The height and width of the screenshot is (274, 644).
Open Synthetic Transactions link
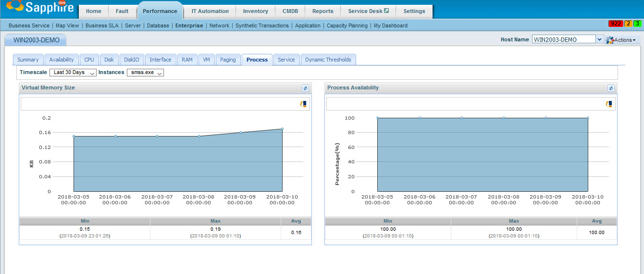262,25
